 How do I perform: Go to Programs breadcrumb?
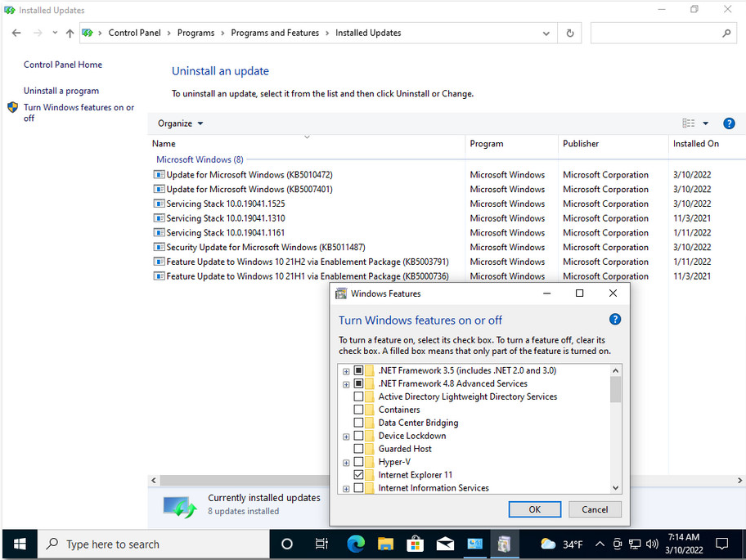196,33
